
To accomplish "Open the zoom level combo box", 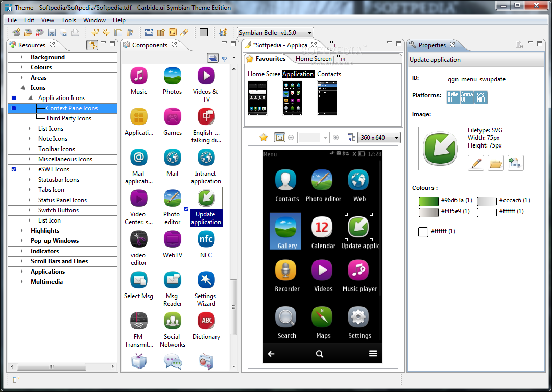I will 314,138.
